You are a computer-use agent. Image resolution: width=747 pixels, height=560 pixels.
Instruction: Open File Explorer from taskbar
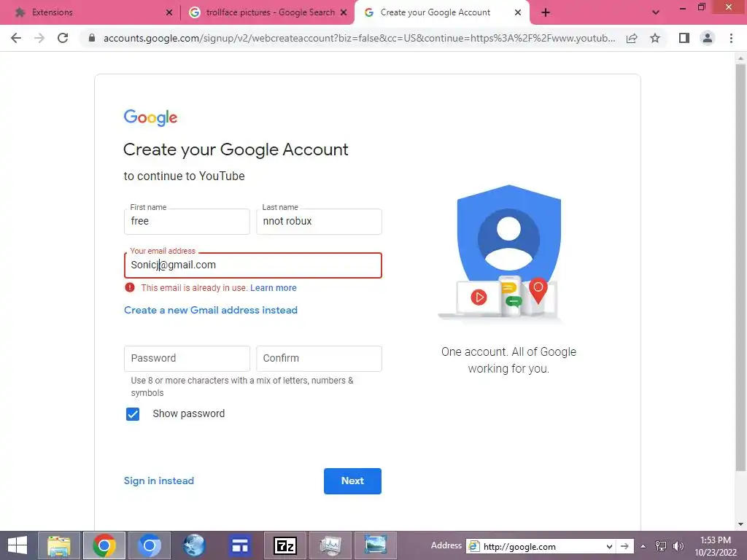[59, 545]
